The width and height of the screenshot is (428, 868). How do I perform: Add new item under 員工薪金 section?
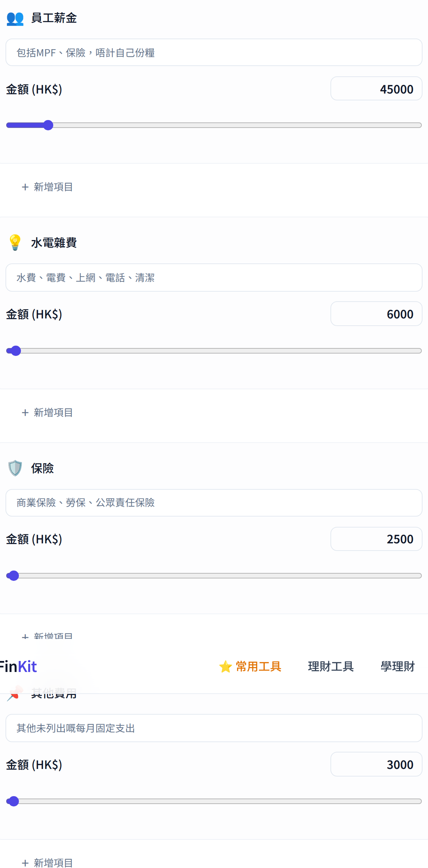(47, 187)
